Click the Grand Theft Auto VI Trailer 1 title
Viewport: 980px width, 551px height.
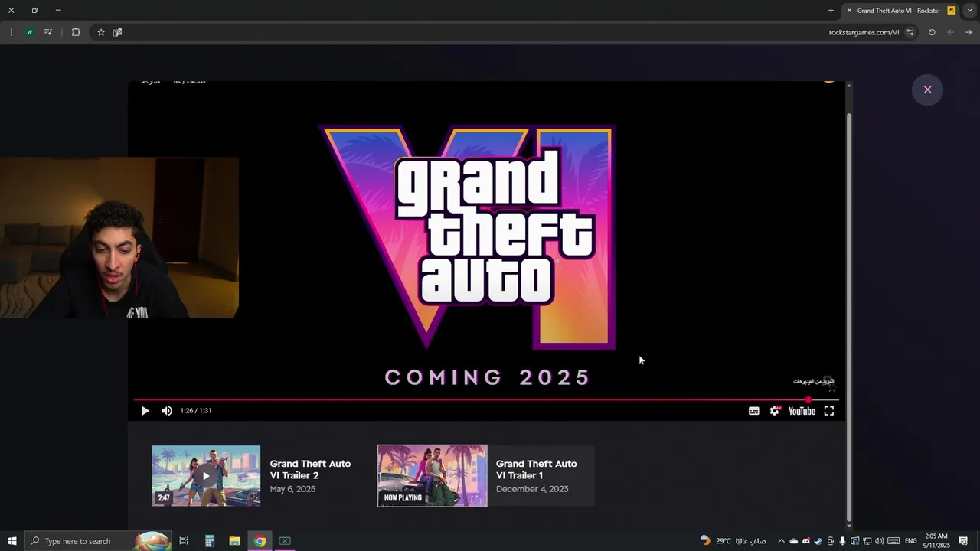(536, 469)
